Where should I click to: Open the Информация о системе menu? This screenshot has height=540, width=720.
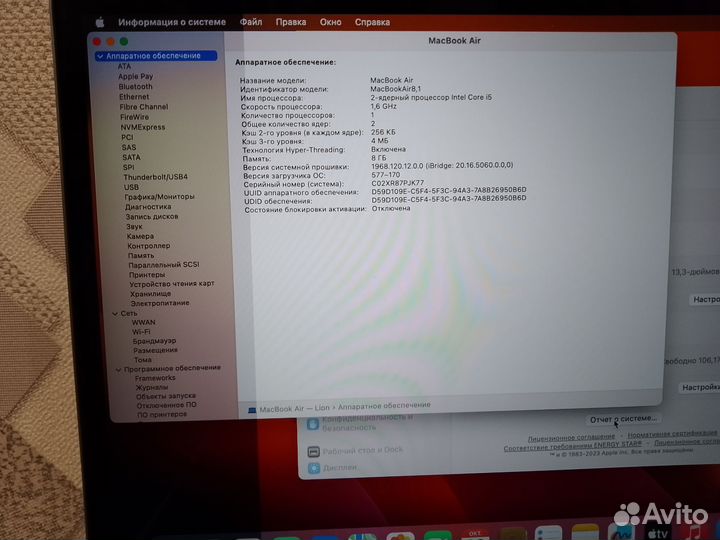click(172, 22)
